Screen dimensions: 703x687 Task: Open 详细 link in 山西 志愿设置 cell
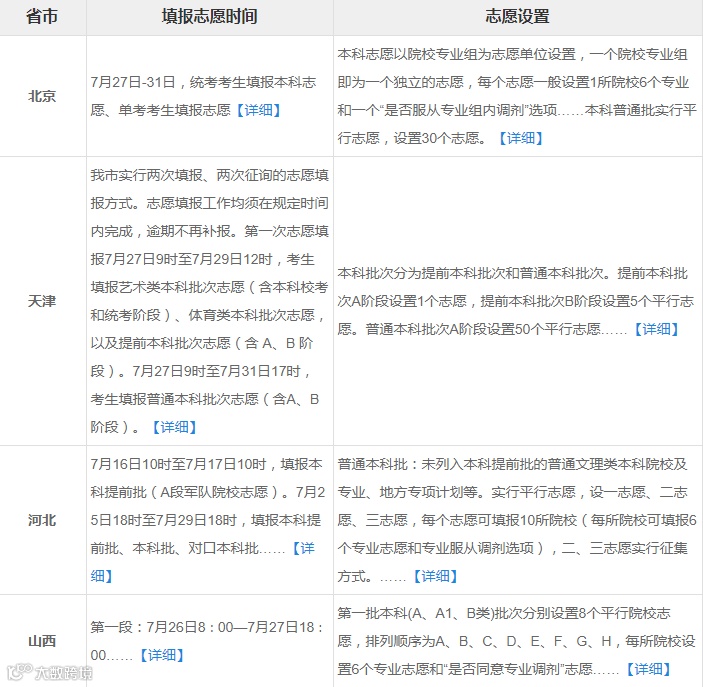[x=649, y=669]
